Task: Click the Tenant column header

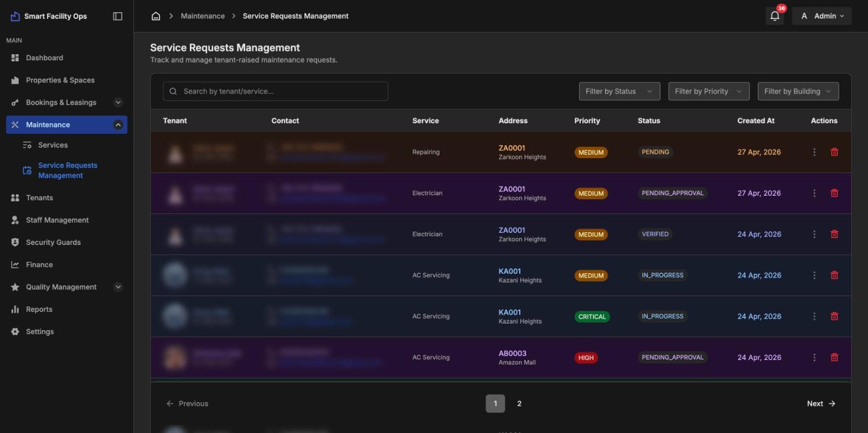Action: coord(175,121)
